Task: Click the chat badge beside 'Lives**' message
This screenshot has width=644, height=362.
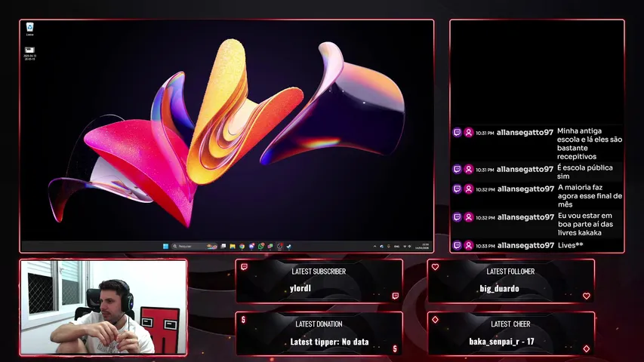Action: [457, 245]
